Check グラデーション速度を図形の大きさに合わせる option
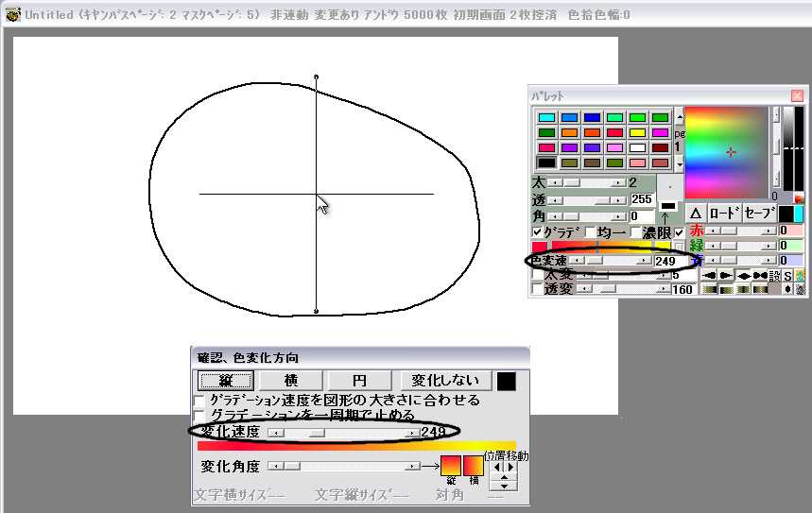 click(x=199, y=401)
